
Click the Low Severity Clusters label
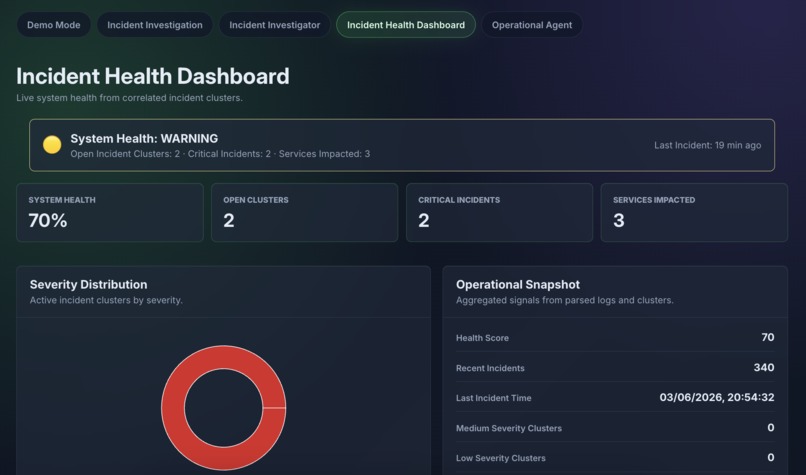[501, 458]
